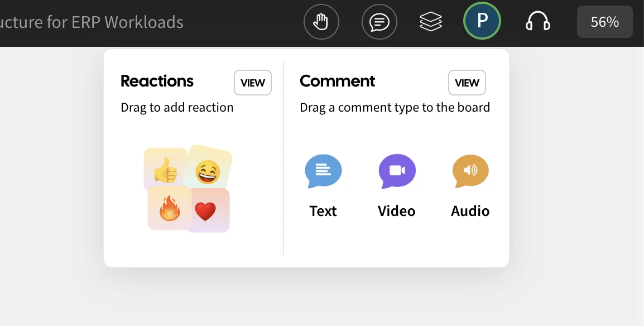The image size is (644, 326).
Task: Click the user avatar labeled P
Action: point(482,22)
